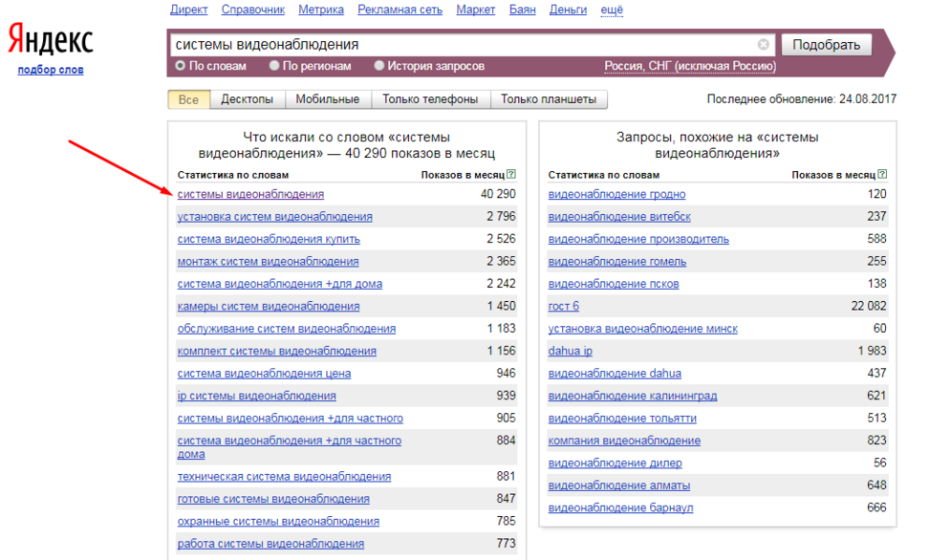929x560 pixels.
Task: Open 'видеонаблюдение барнаул' similar query
Action: click(621, 508)
